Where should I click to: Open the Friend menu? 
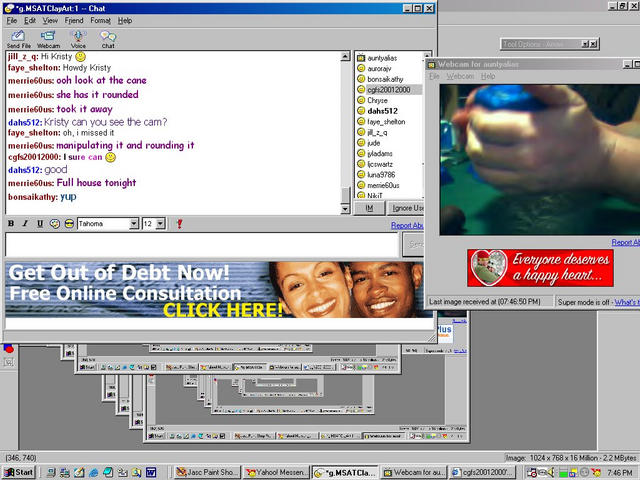click(x=74, y=20)
